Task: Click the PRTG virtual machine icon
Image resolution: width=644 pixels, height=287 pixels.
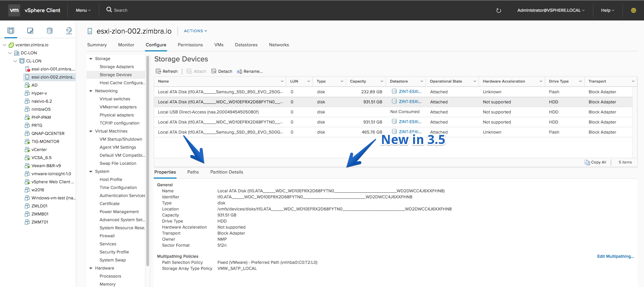Action: point(27,126)
